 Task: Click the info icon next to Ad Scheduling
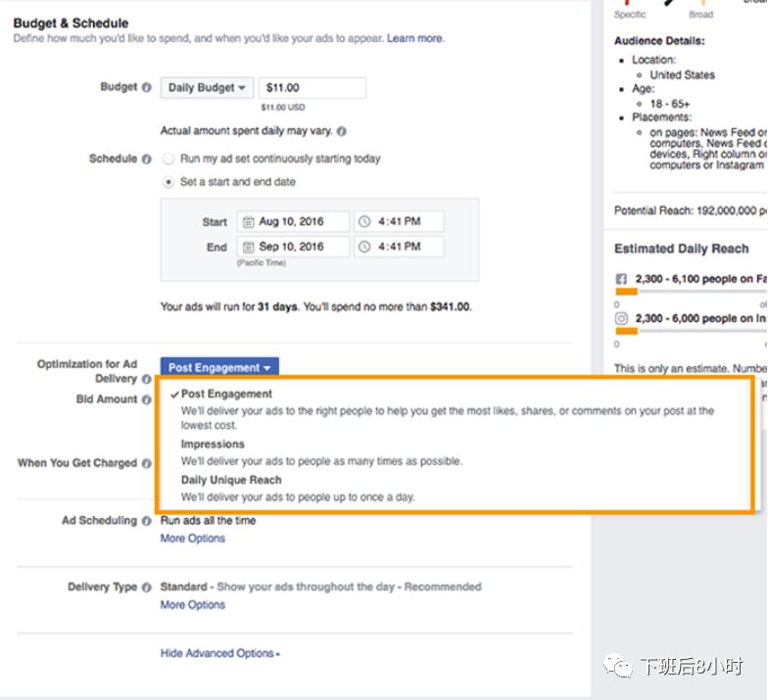click(147, 521)
